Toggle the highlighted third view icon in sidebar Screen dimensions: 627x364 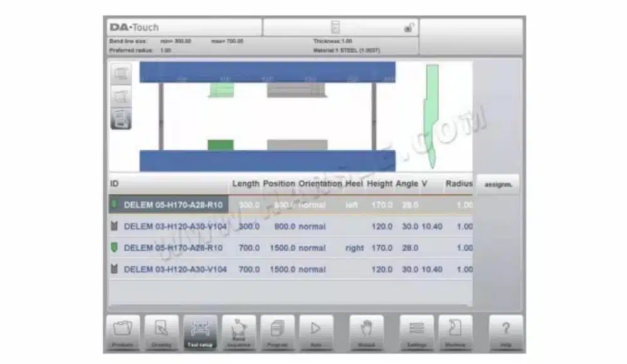121,118
